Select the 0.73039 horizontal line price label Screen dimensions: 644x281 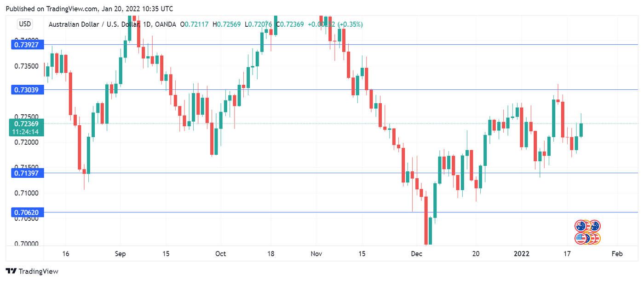pyautogui.click(x=26, y=90)
